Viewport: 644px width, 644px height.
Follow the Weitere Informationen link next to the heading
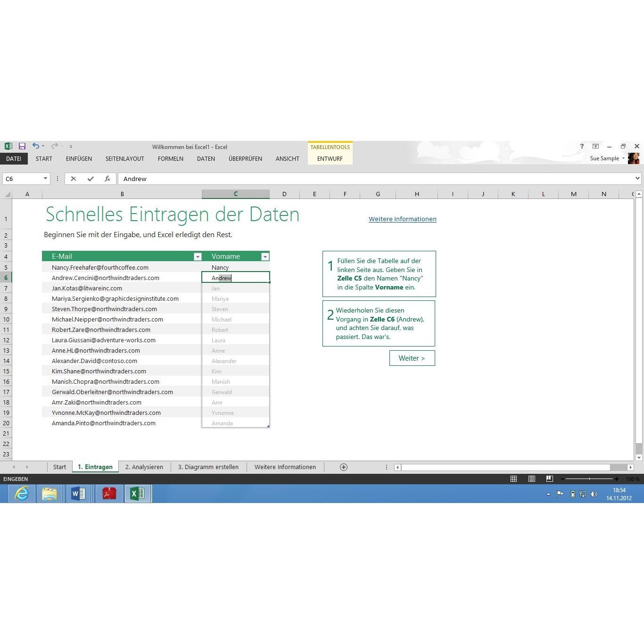pyautogui.click(x=403, y=219)
